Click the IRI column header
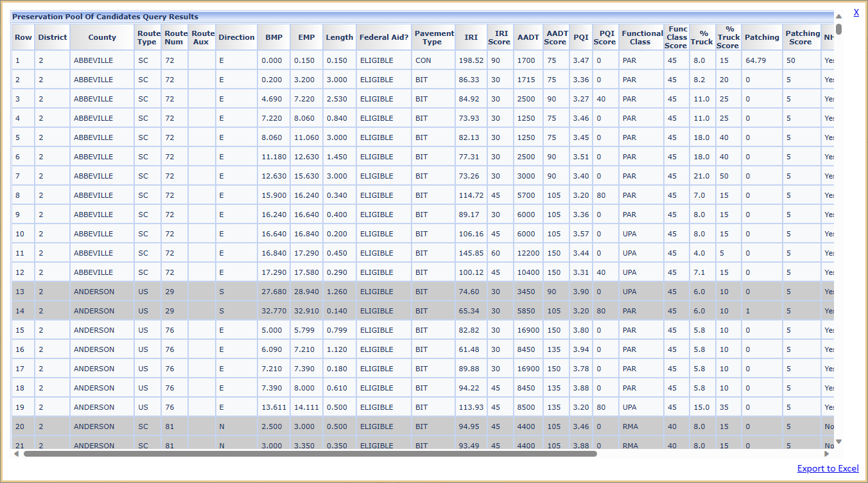Screen dimensions: 868x483 coord(471,37)
